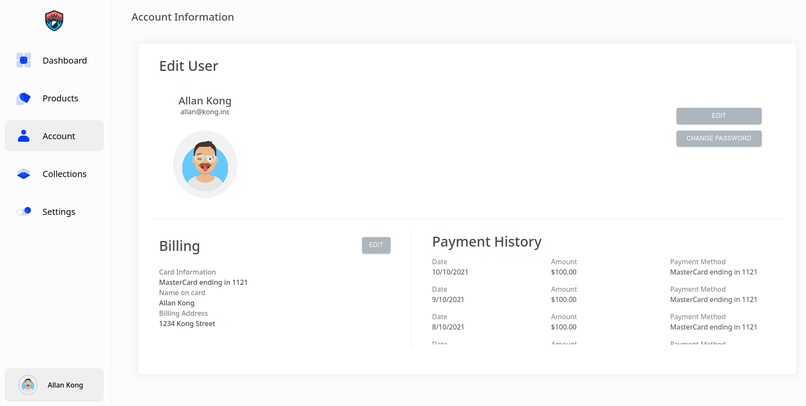Click the Allan Kong name on card value

tap(177, 303)
